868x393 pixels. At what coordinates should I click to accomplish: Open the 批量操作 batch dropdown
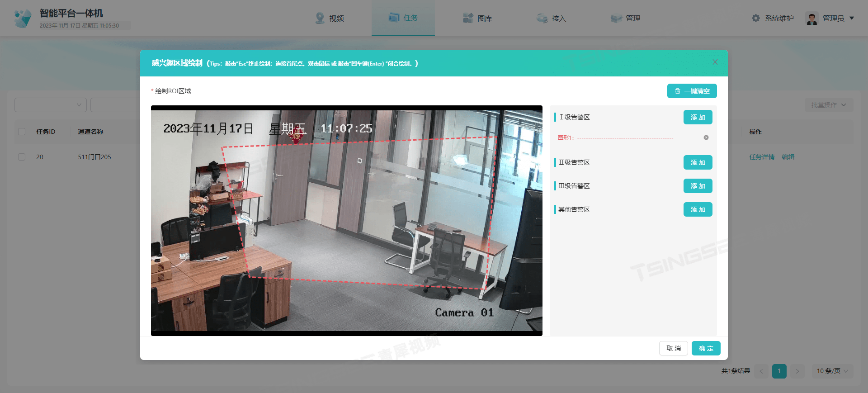pyautogui.click(x=829, y=105)
